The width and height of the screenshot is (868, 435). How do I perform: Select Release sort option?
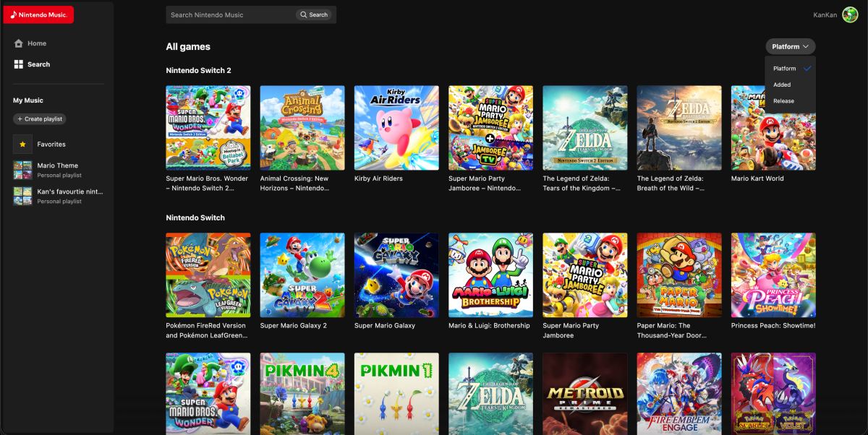(x=791, y=101)
